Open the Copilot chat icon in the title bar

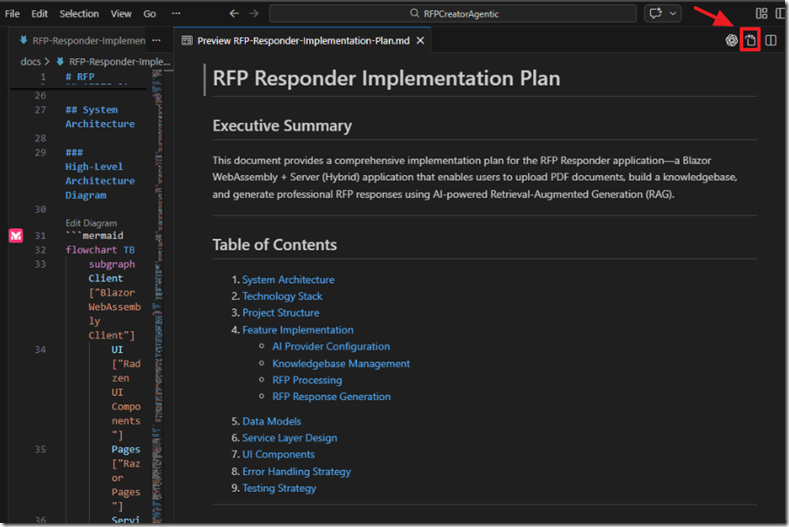pyautogui.click(x=656, y=14)
